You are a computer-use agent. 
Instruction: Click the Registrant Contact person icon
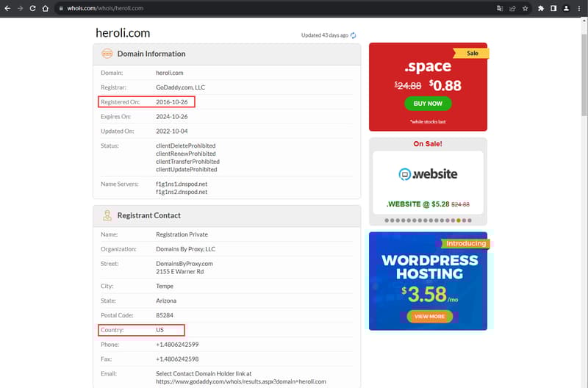coord(107,215)
